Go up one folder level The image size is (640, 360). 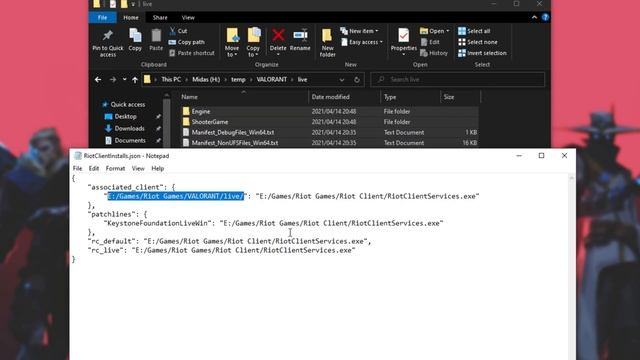coord(135,80)
